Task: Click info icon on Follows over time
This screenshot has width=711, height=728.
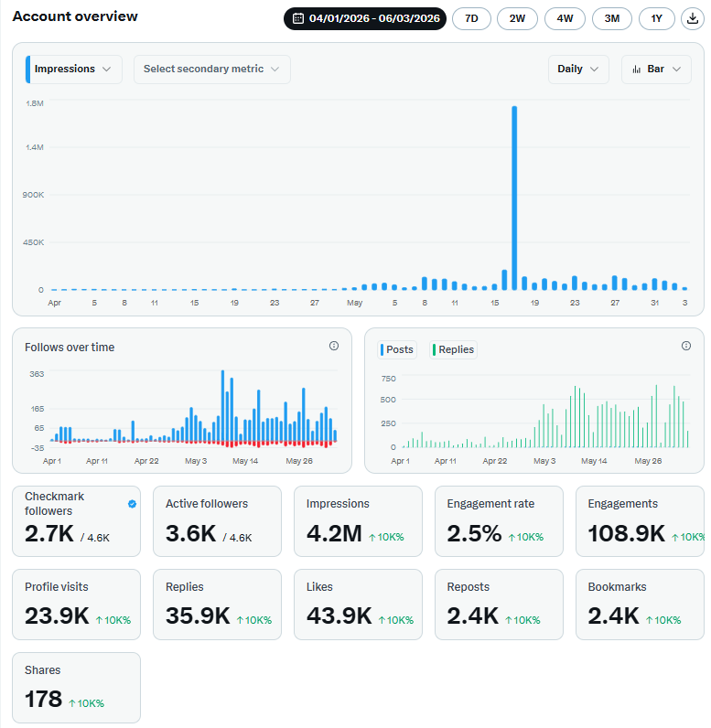Action: click(x=334, y=346)
